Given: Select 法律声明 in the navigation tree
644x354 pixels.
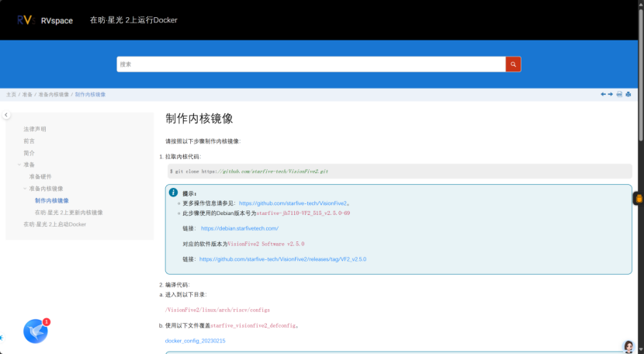Looking at the screenshot, I should [x=34, y=129].
